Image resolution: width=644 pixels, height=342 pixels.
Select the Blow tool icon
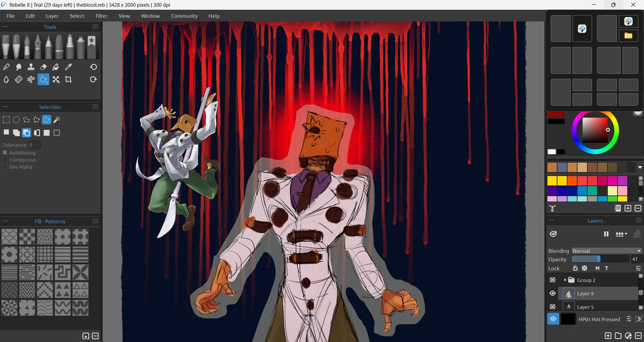click(x=31, y=79)
